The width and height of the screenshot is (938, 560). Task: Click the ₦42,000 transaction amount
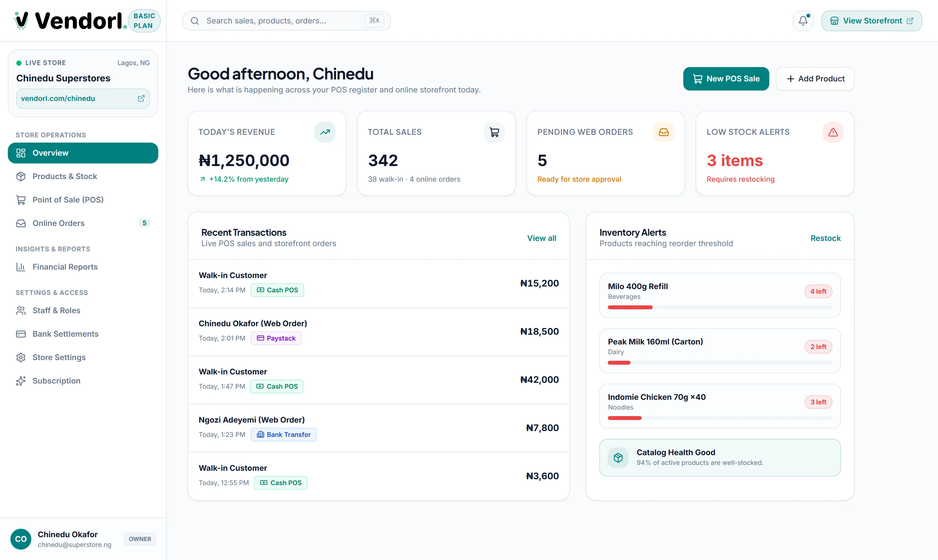(x=539, y=380)
